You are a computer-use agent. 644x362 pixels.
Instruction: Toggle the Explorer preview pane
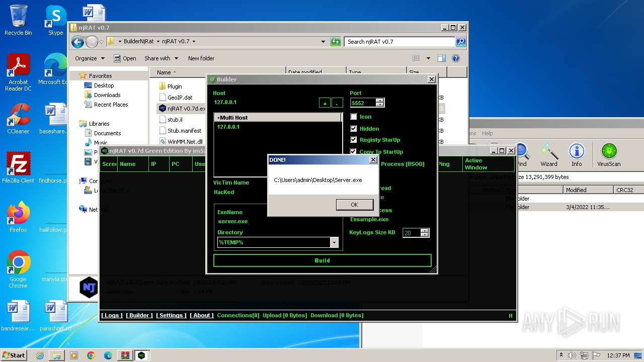tap(441, 58)
